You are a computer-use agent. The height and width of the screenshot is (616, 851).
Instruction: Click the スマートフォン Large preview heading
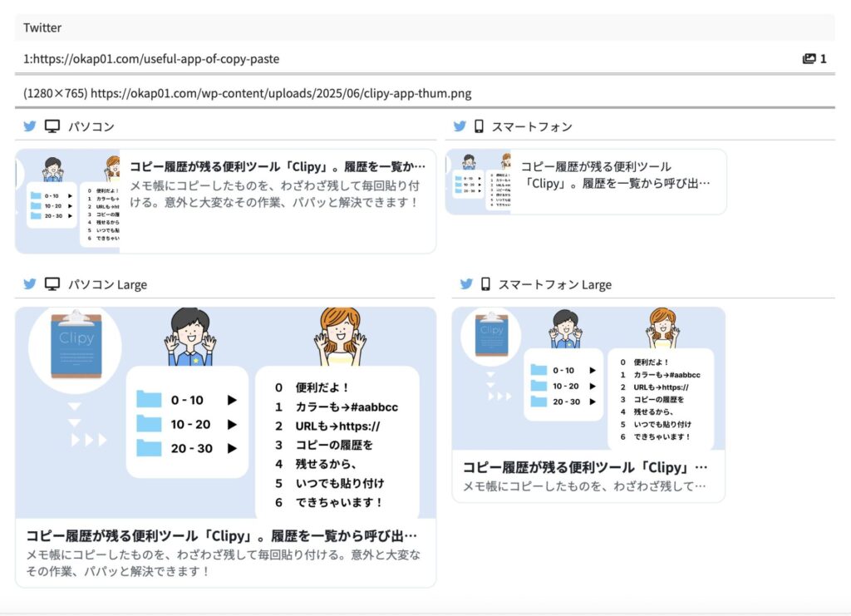point(554,284)
